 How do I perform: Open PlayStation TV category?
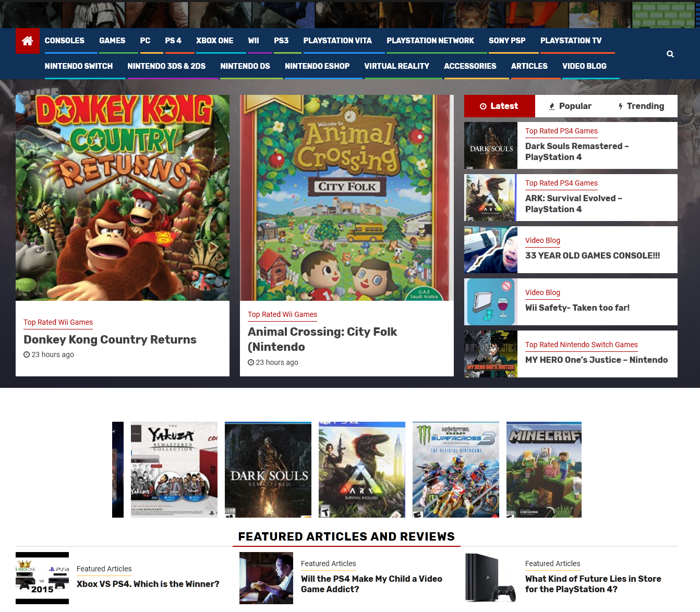(x=571, y=41)
